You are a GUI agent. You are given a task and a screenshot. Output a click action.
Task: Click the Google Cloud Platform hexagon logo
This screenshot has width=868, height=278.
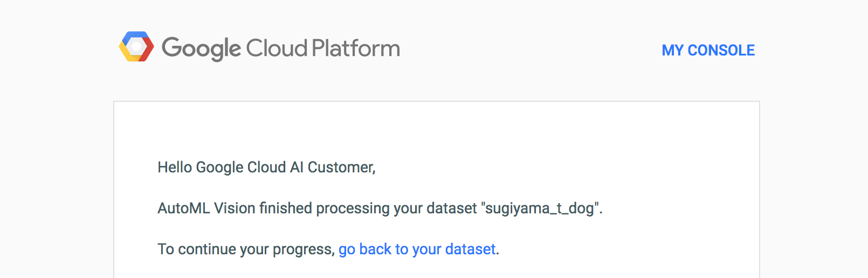click(x=136, y=47)
